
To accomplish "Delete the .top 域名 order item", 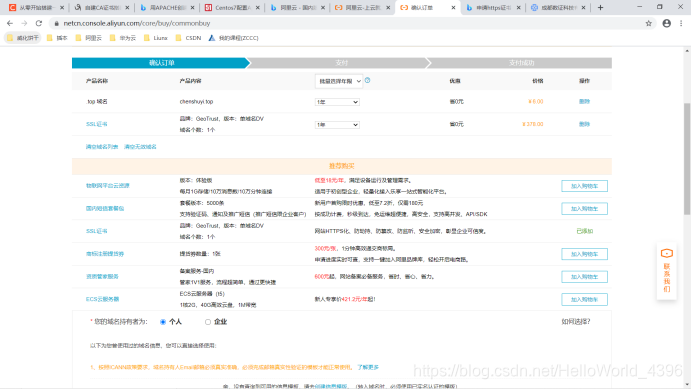I will (584, 102).
